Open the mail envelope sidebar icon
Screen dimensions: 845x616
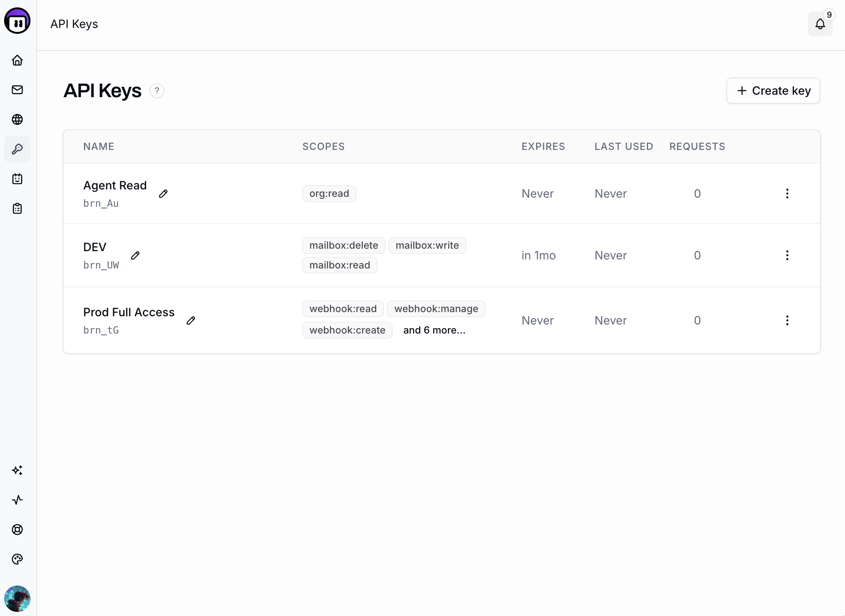(17, 90)
